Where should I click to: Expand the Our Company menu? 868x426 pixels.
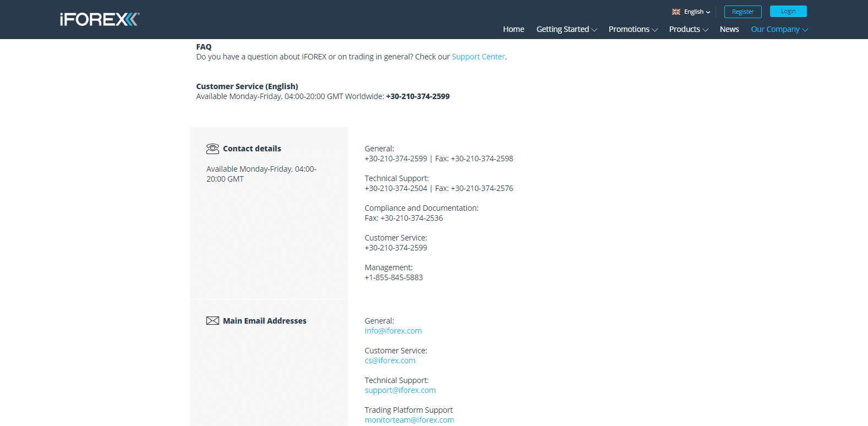point(779,29)
